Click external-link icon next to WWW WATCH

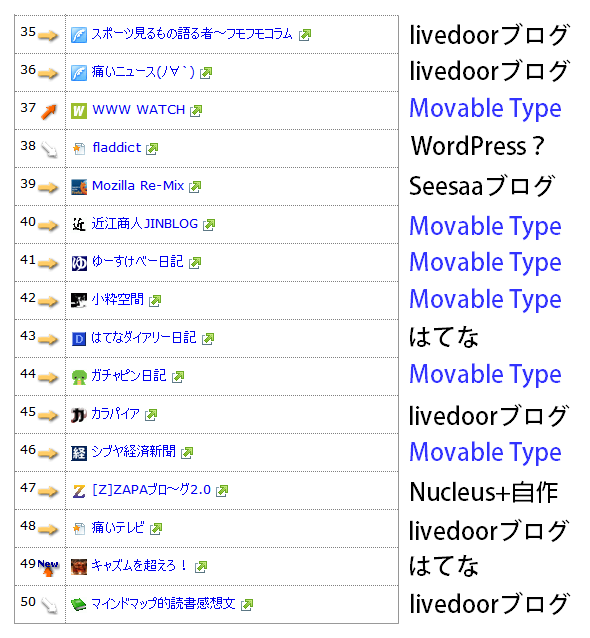click(196, 111)
